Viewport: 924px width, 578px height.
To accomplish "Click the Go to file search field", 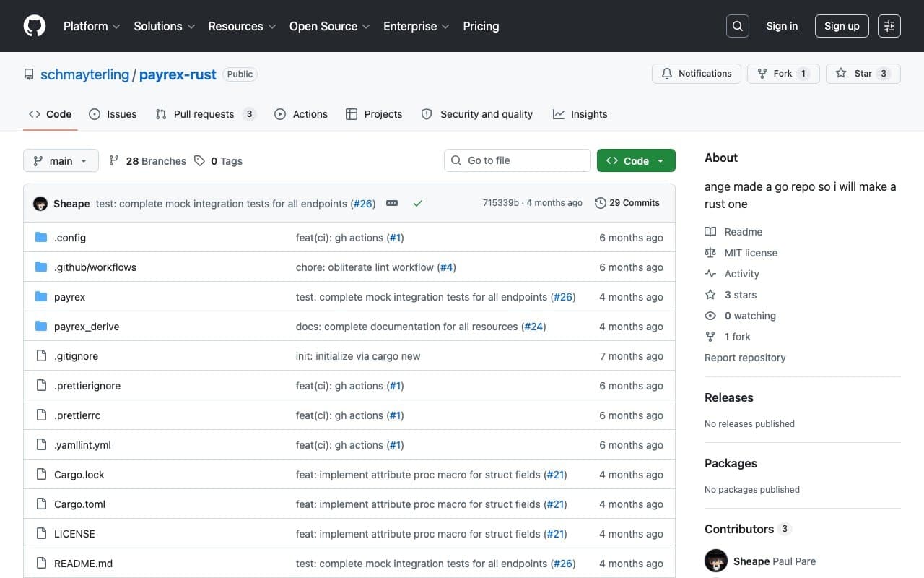I will pos(518,160).
